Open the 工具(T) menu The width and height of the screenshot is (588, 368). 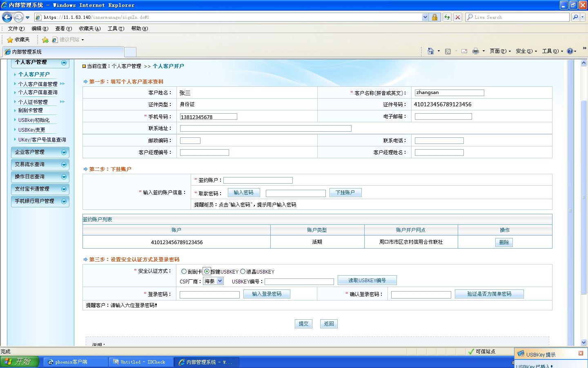point(116,29)
